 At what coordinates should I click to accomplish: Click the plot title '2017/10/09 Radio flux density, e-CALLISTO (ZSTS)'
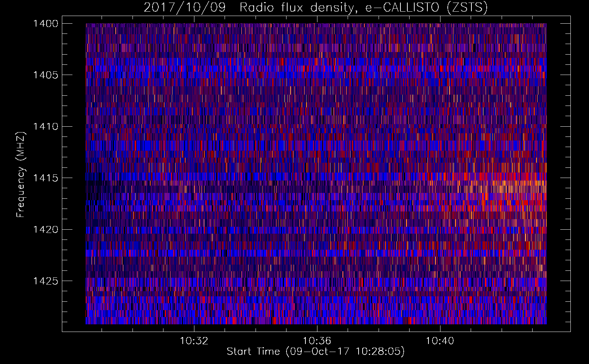coord(316,7)
